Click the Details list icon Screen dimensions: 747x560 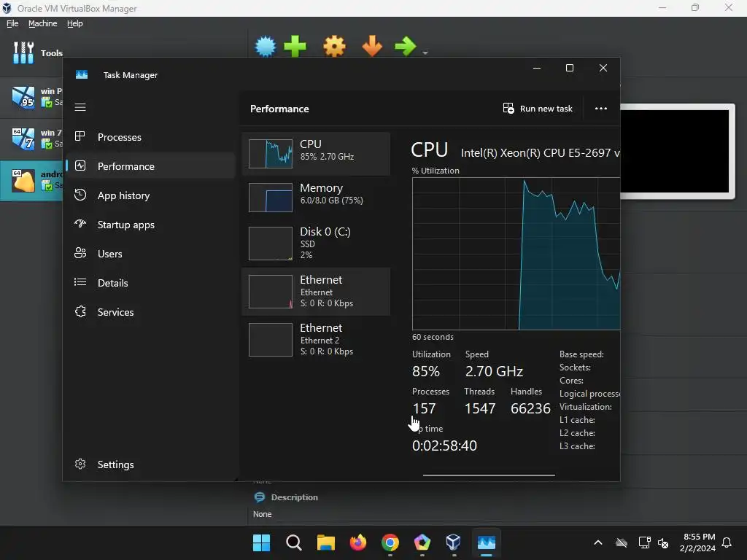point(80,282)
